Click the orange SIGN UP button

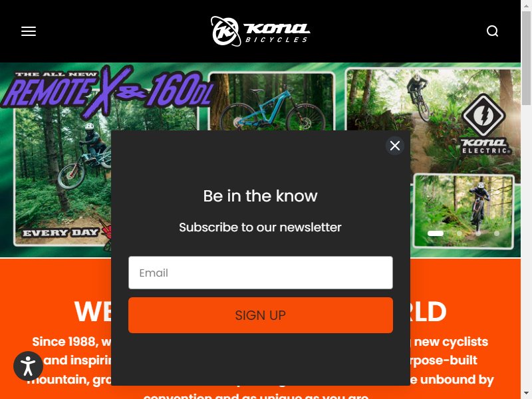261,315
